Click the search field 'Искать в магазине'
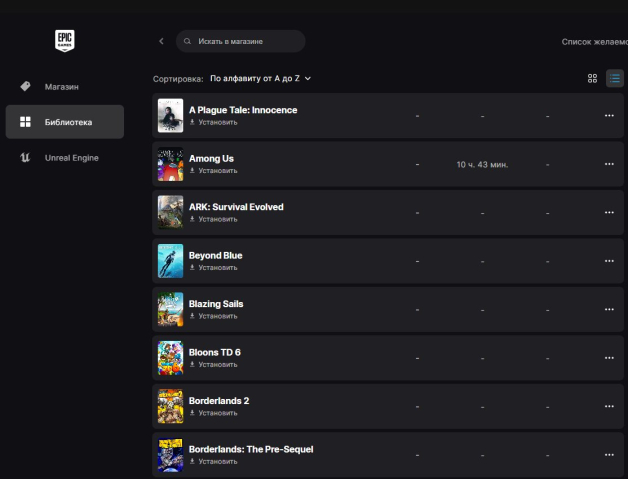 (241, 41)
